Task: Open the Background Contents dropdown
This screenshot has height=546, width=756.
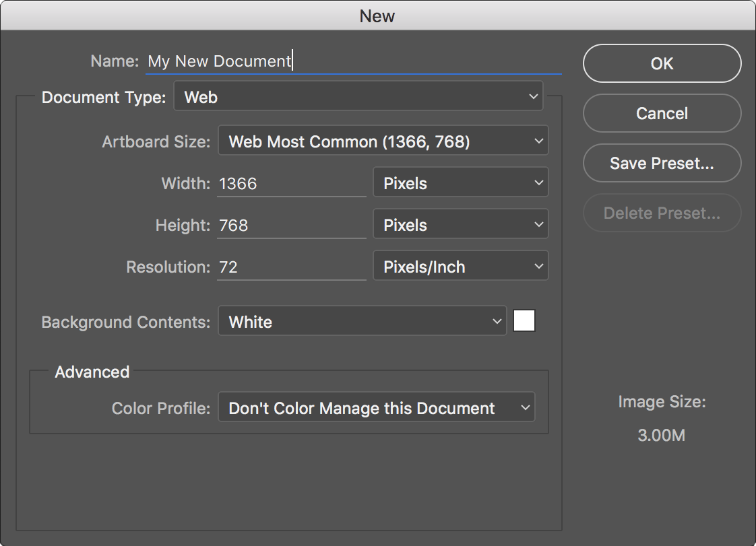Action: point(362,321)
